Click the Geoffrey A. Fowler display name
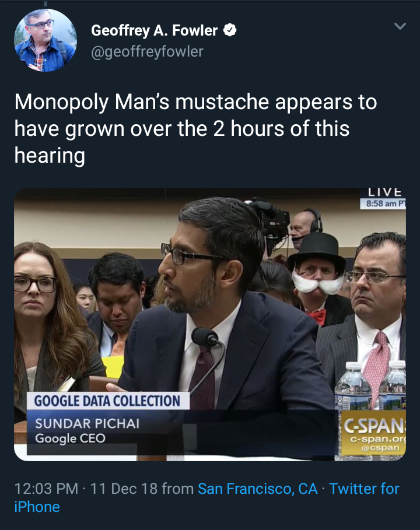Screen dimensions: 420x530 155,31
